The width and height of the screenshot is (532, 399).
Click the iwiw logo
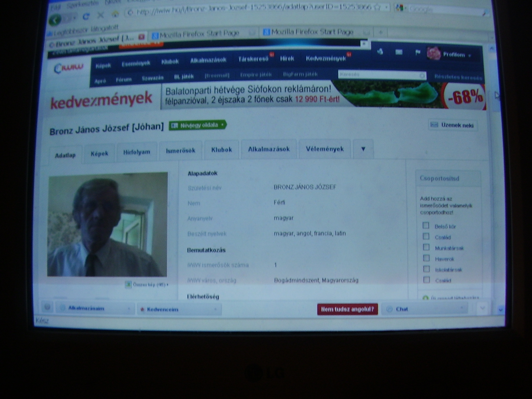point(69,68)
